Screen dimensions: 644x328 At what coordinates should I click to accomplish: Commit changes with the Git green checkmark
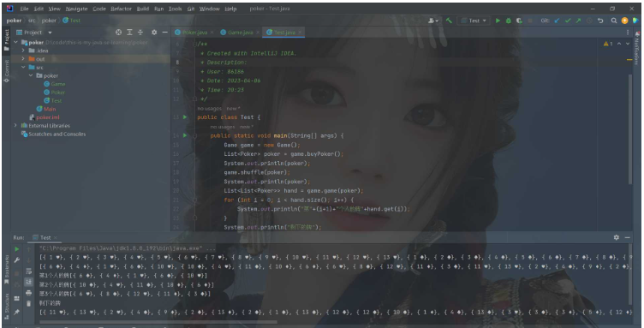568,21
